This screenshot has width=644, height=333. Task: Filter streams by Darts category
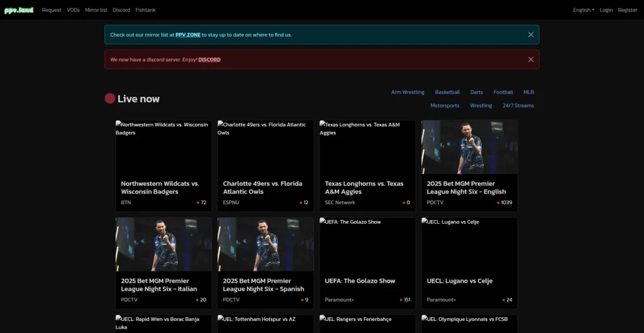click(477, 92)
